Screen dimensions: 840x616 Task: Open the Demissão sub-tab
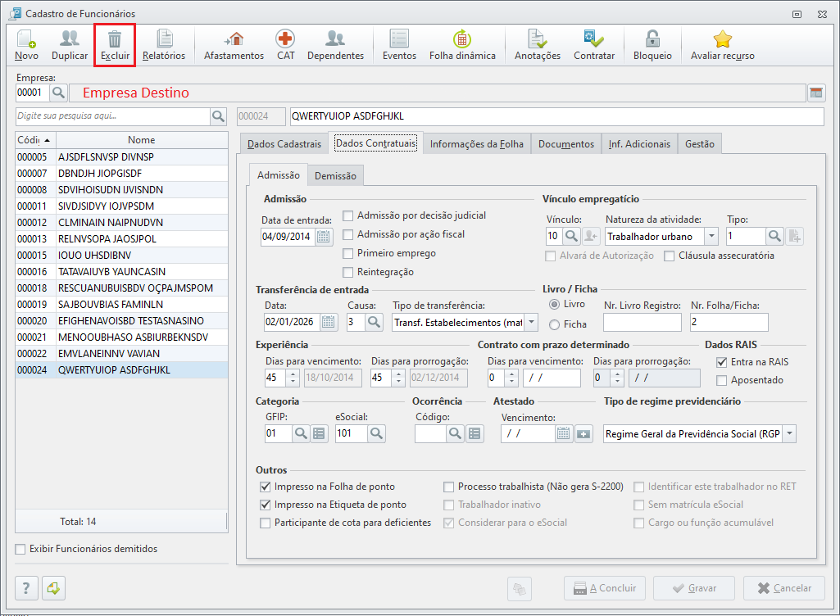click(x=335, y=175)
